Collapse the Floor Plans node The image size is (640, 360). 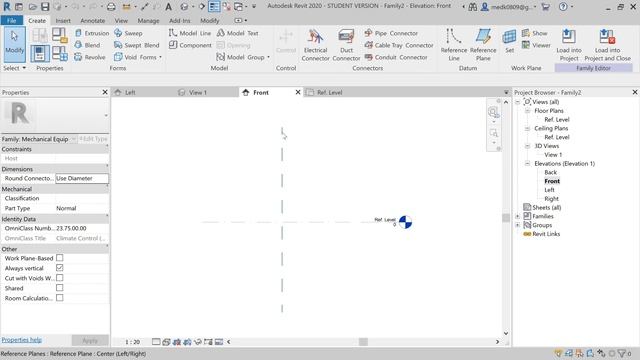(x=527, y=111)
